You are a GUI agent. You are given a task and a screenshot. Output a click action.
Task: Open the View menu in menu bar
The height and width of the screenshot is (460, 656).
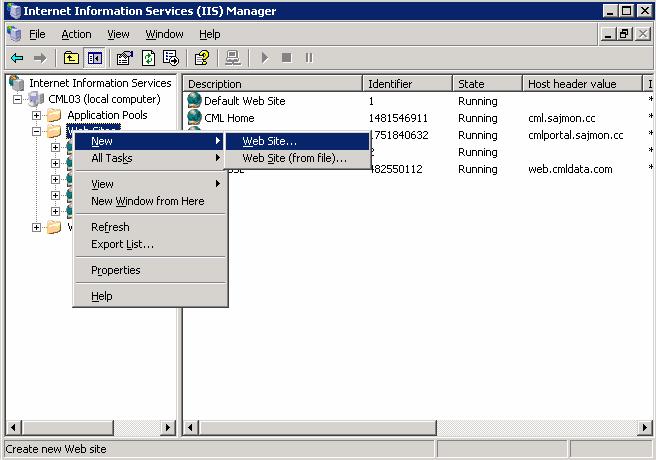pyautogui.click(x=118, y=34)
